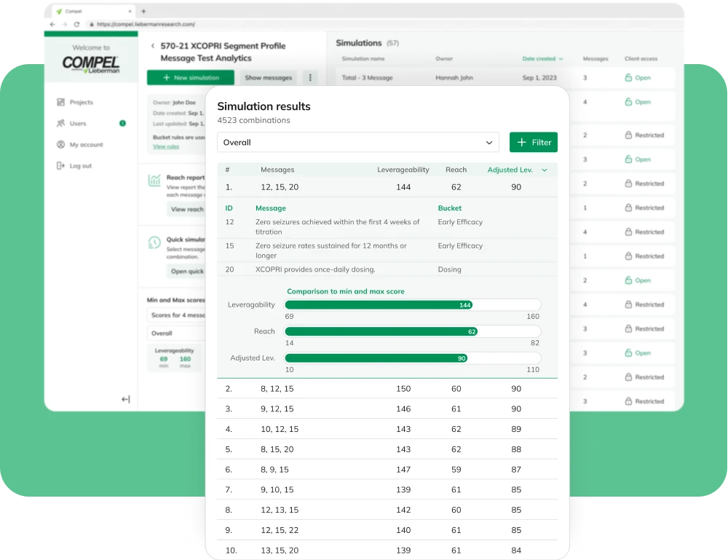The height and width of the screenshot is (560, 728).
Task: Click the Adjusted Lev. comparison bar showing 90
Action: click(413, 358)
